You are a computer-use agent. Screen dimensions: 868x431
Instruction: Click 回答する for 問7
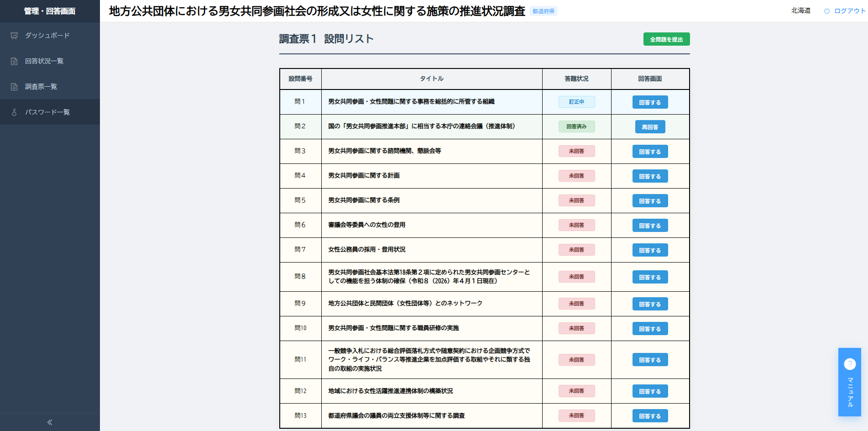[x=650, y=250]
